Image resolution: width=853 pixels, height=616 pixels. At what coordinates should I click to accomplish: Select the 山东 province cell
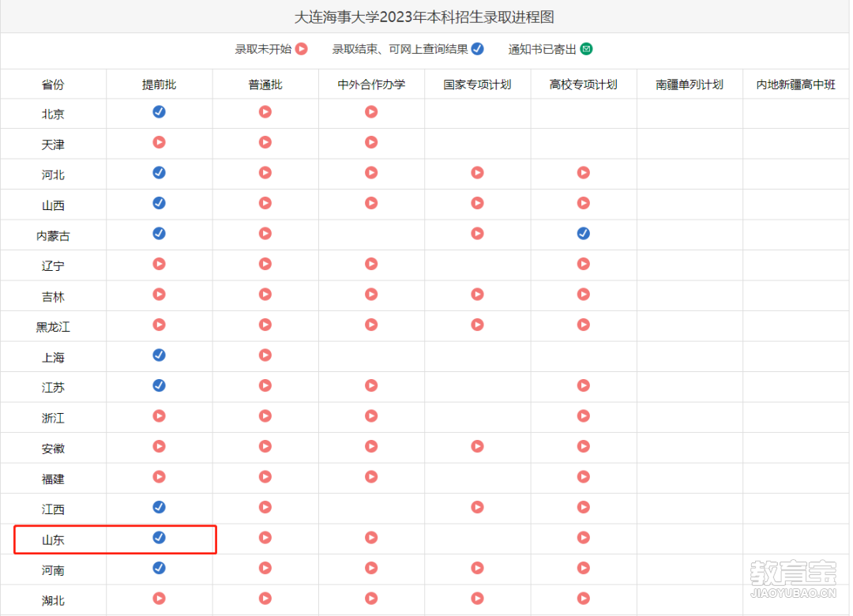[x=53, y=540]
